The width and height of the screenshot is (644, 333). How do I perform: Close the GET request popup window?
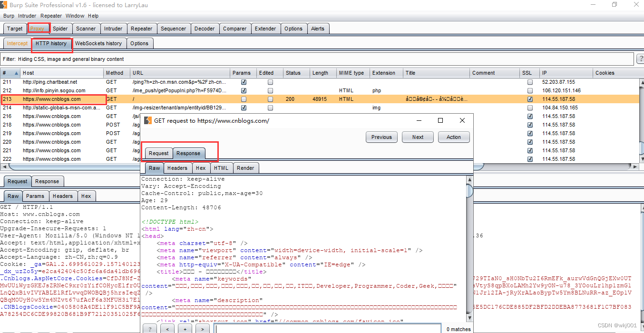point(462,120)
